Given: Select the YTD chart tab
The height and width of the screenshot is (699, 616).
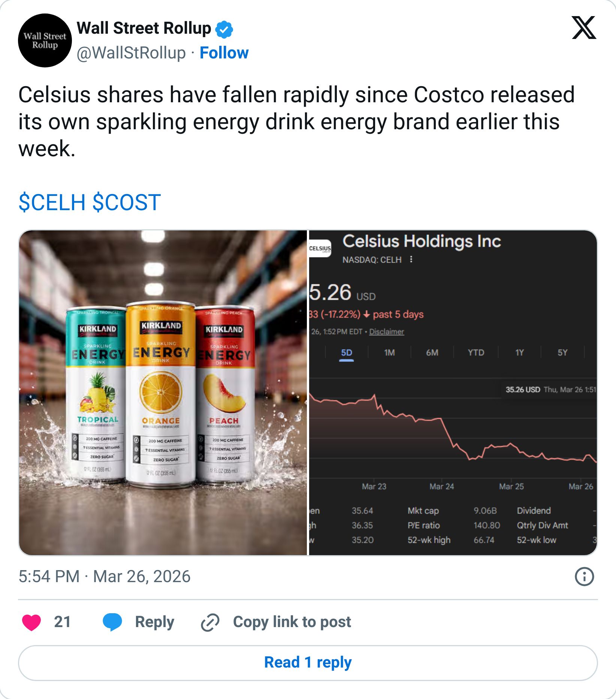Looking at the screenshot, I should coord(476,352).
